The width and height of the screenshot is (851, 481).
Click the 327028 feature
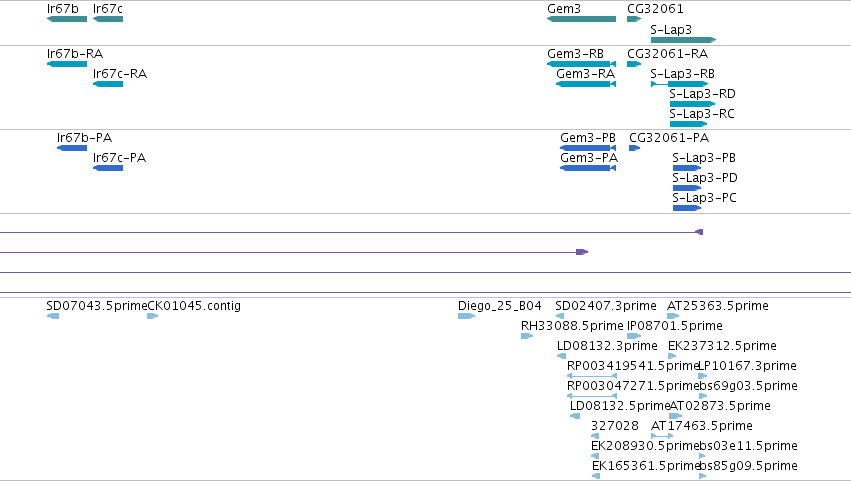[x=595, y=436]
